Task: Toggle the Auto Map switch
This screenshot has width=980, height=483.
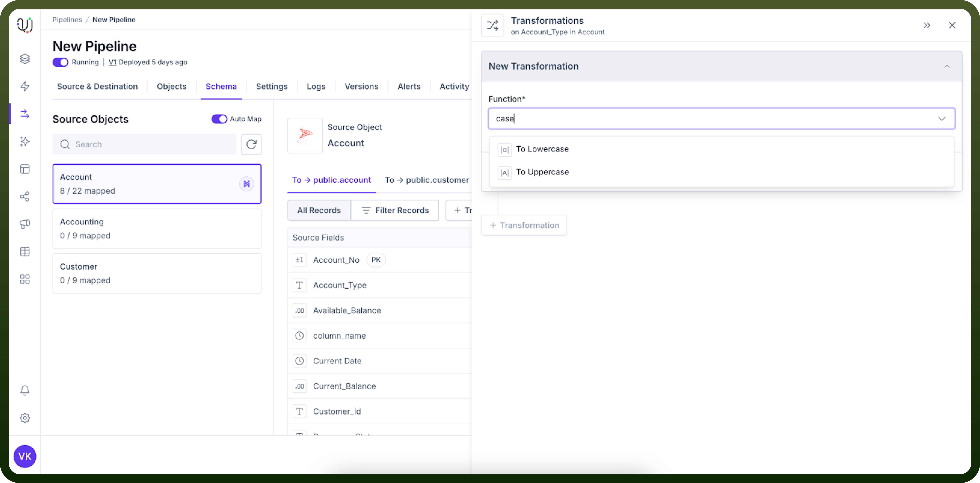Action: [219, 119]
